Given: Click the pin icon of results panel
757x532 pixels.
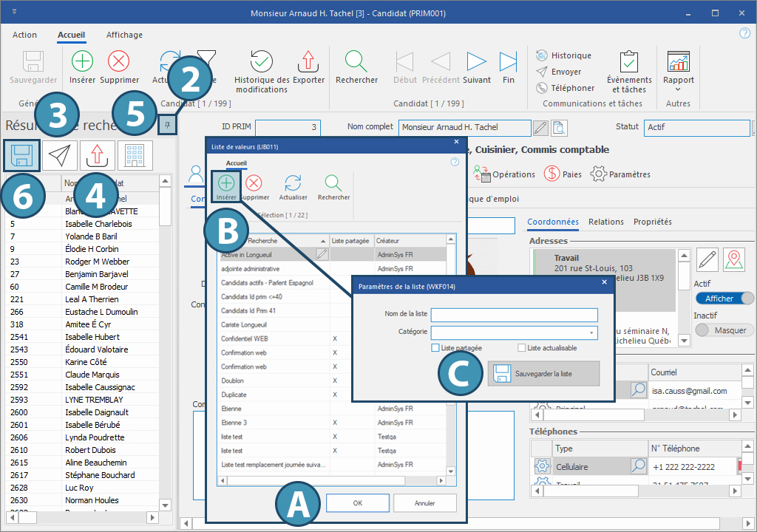Looking at the screenshot, I should tap(168, 126).
